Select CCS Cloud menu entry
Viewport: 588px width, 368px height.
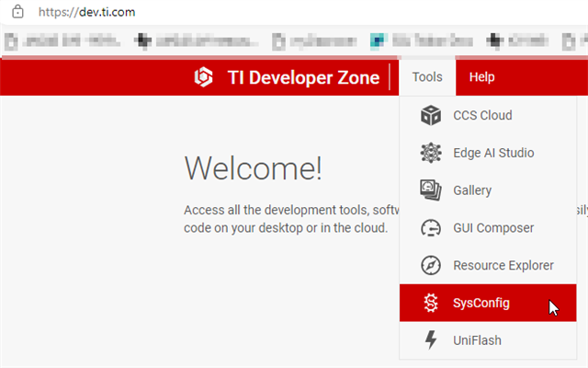(x=488, y=115)
